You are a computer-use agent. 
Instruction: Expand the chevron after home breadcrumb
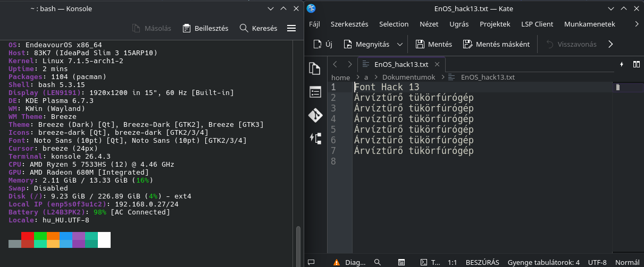pyautogui.click(x=357, y=77)
